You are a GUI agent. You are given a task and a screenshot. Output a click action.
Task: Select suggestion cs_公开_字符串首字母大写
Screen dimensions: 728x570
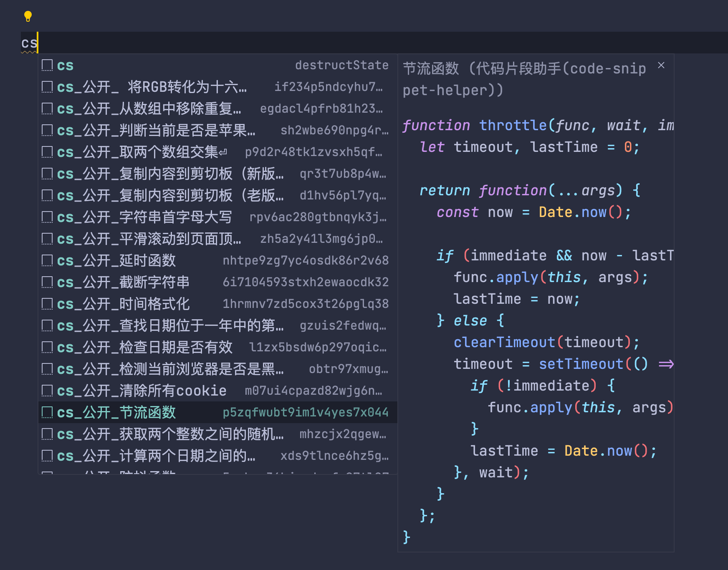coord(217,217)
